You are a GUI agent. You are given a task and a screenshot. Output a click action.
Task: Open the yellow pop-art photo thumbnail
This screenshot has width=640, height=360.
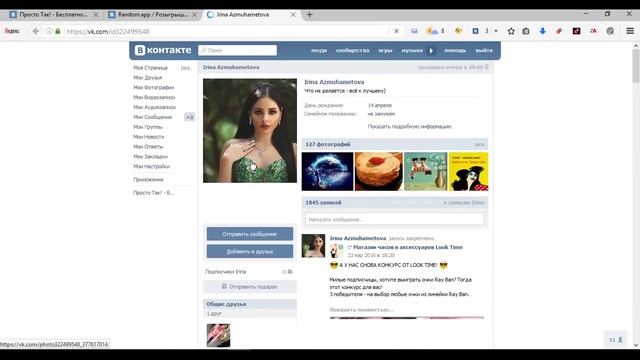click(x=468, y=171)
